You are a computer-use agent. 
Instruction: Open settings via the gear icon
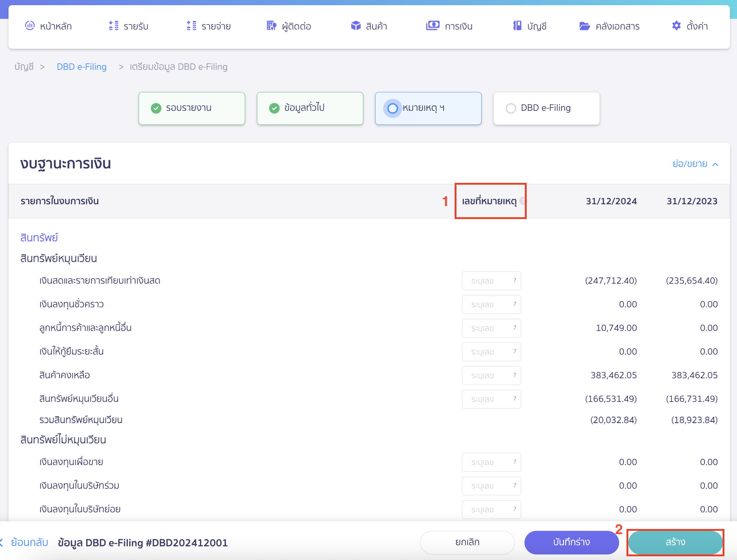pyautogui.click(x=676, y=25)
